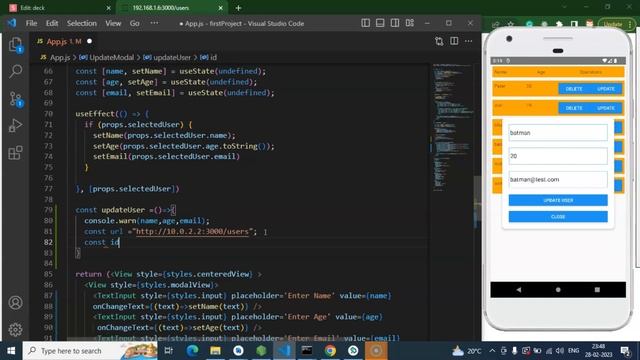Click DELETE button in first emulator row

[x=574, y=89]
